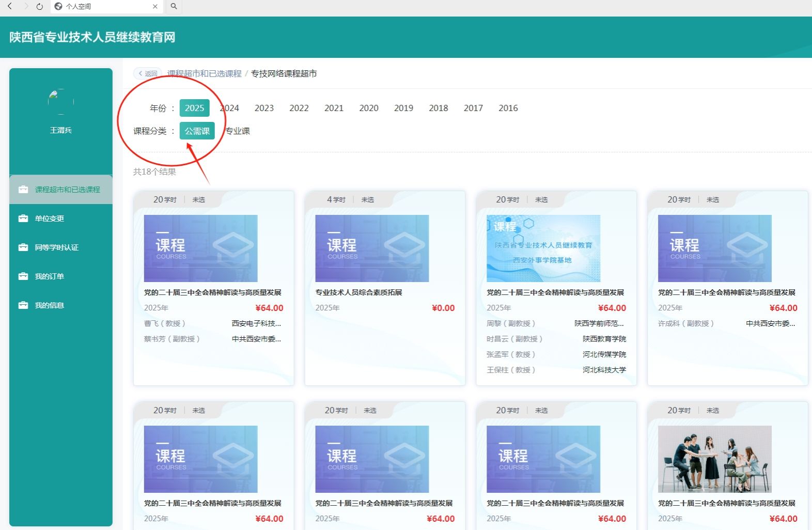Click the browser back arrow icon
This screenshot has height=530, width=812.
point(10,6)
